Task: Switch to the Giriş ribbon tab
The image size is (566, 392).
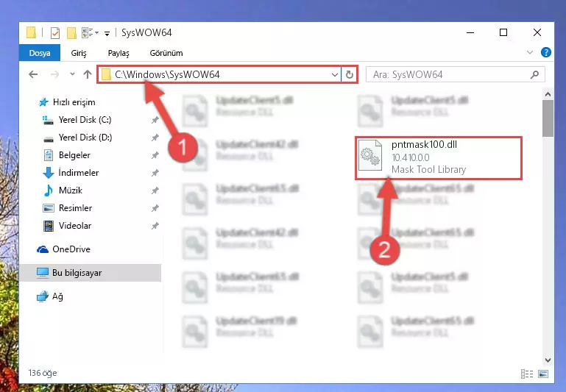Action: pos(78,53)
